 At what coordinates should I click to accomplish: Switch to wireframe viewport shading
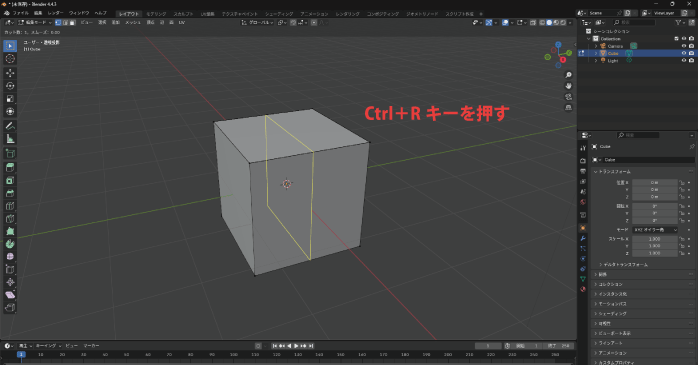542,22
